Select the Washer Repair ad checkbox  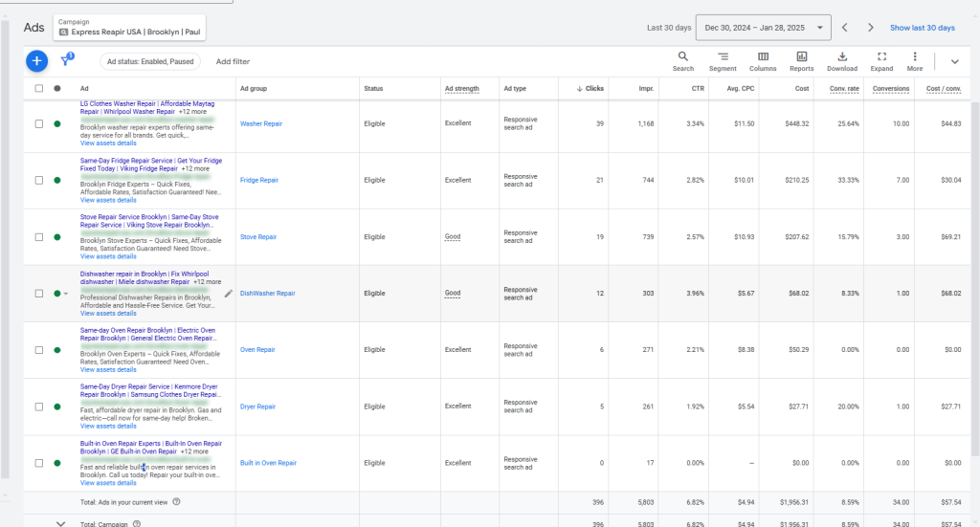pos(39,123)
